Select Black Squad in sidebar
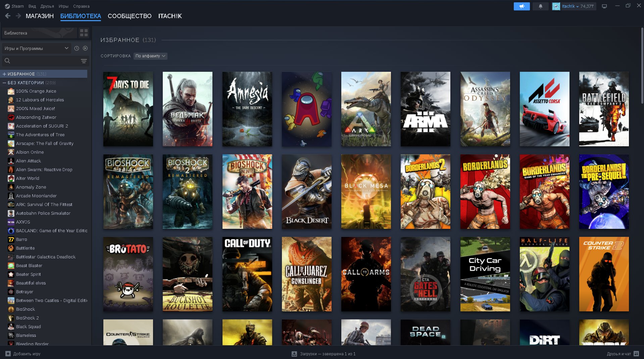Screen dimensions: 644x359 (29, 326)
